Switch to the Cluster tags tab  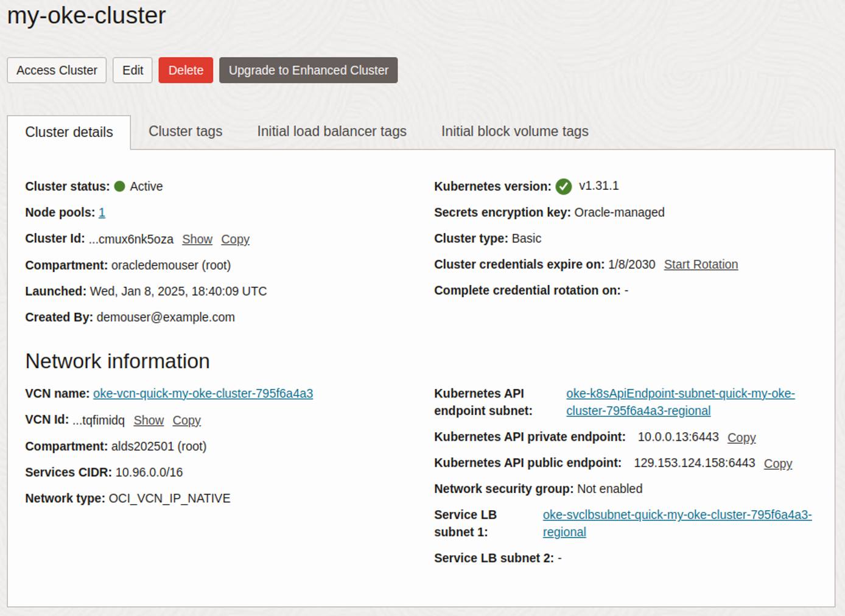(185, 131)
